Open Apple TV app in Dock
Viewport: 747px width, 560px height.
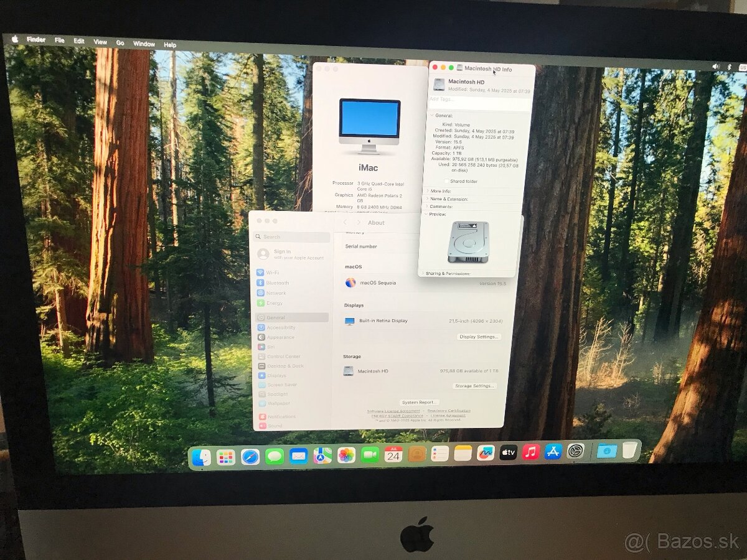(509, 452)
